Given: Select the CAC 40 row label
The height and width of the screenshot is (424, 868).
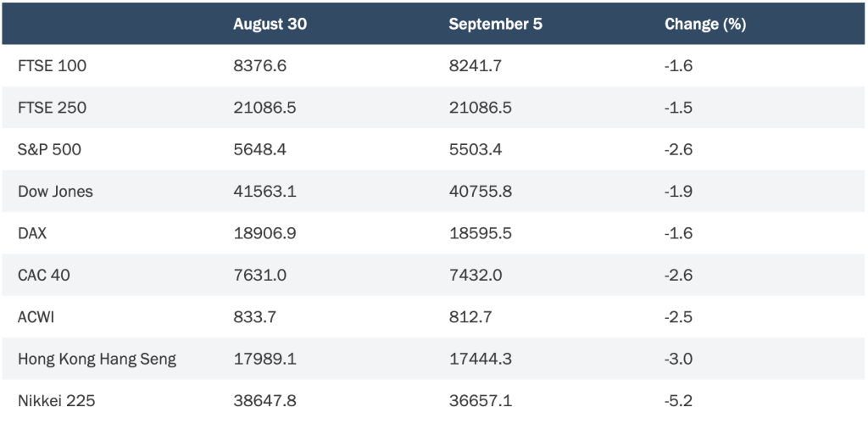Looking at the screenshot, I should 44,275.
